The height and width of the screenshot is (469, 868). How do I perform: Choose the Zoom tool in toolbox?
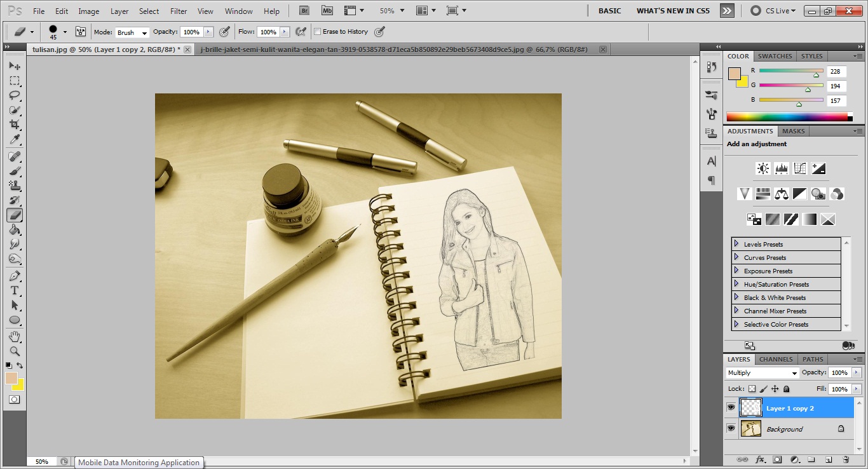point(15,351)
